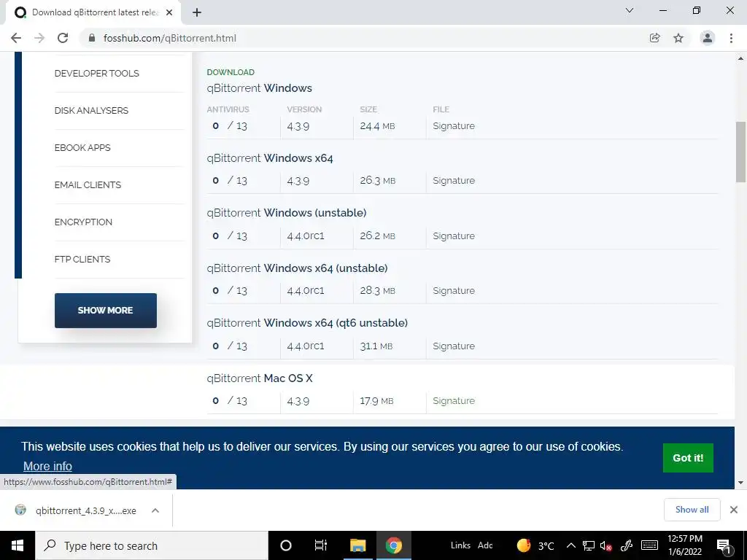Click Show all downloads button
Viewport: 747px width, 560px height.
click(692, 510)
